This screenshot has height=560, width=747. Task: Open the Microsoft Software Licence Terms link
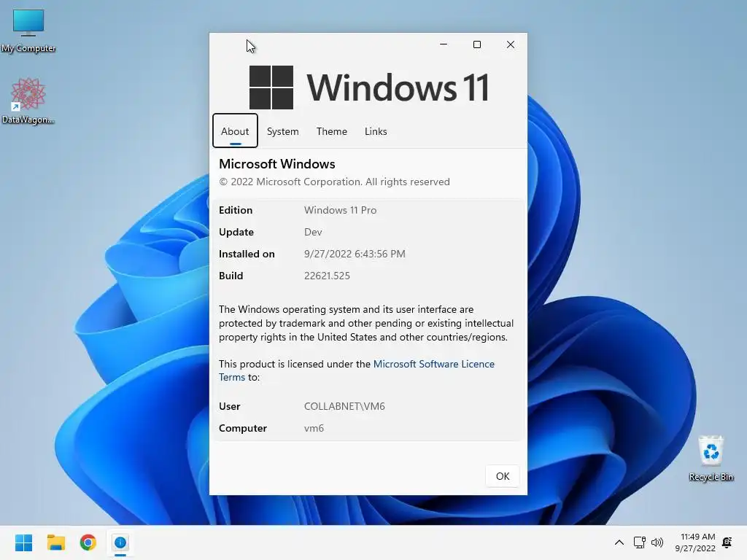(433, 364)
